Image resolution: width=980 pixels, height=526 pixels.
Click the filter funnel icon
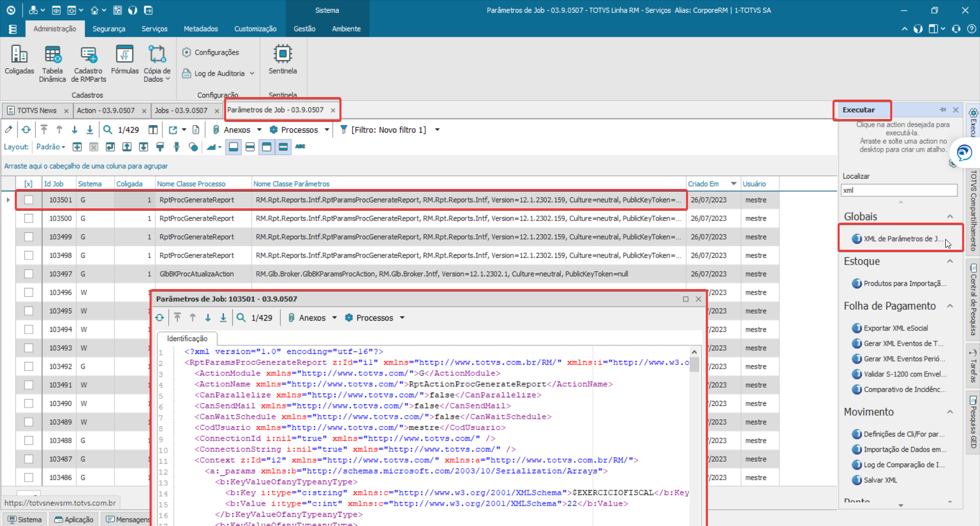click(344, 130)
